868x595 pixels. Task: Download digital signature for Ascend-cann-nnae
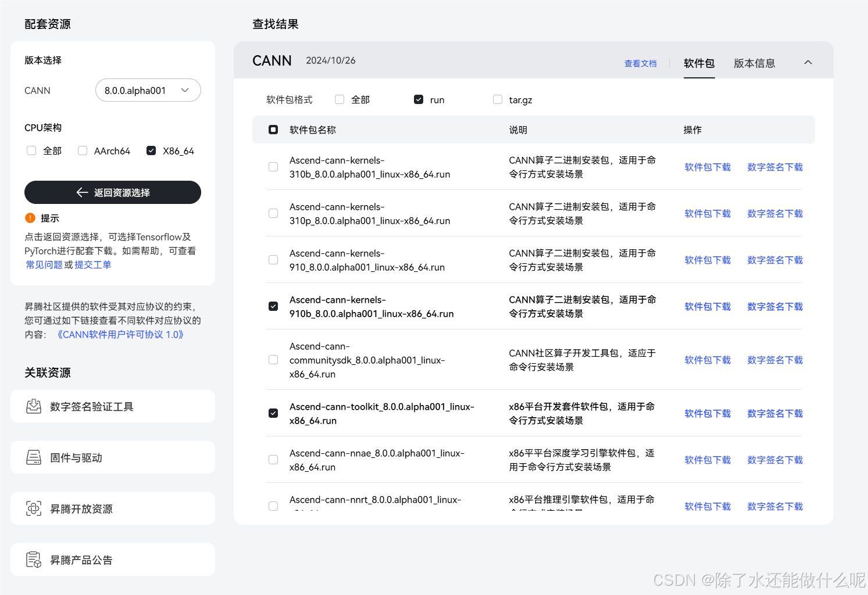775,460
